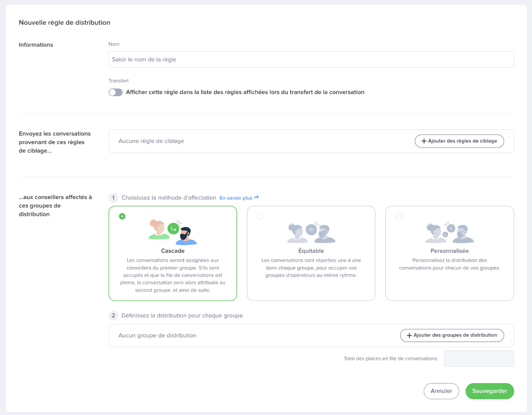532x415 pixels.
Task: Click the arrow icon after En savoir plus
Action: point(256,198)
